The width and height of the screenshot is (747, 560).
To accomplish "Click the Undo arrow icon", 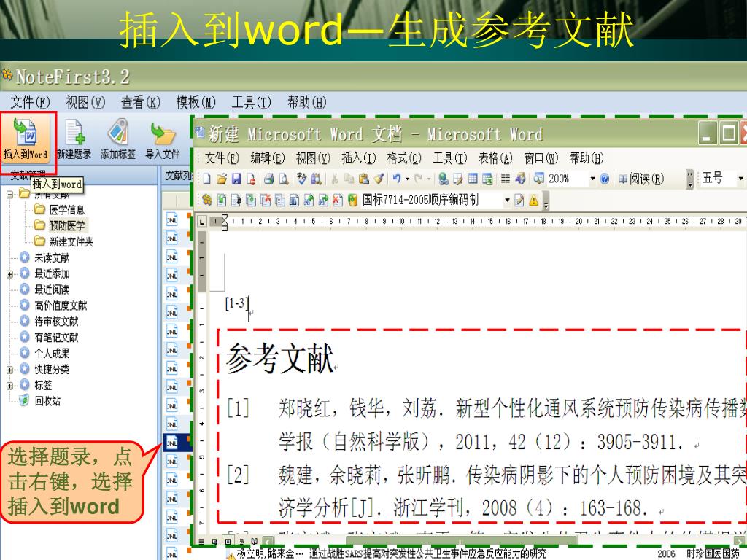I will click(397, 179).
